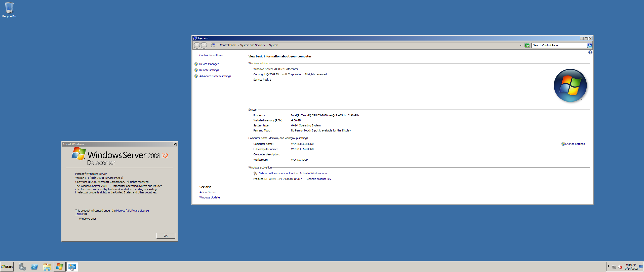This screenshot has height=272, width=644.
Task: Click the address bar computer icon
Action: pos(213,45)
